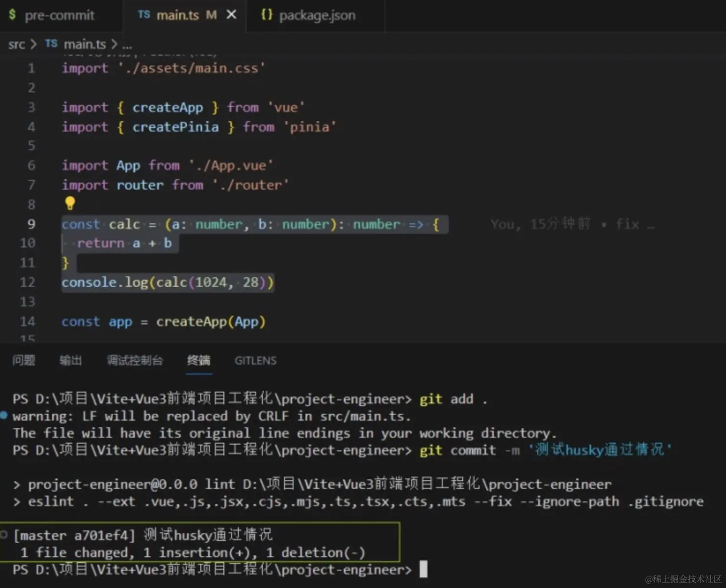Click the project-engineer@0.0.0 lint output line

tap(312, 484)
